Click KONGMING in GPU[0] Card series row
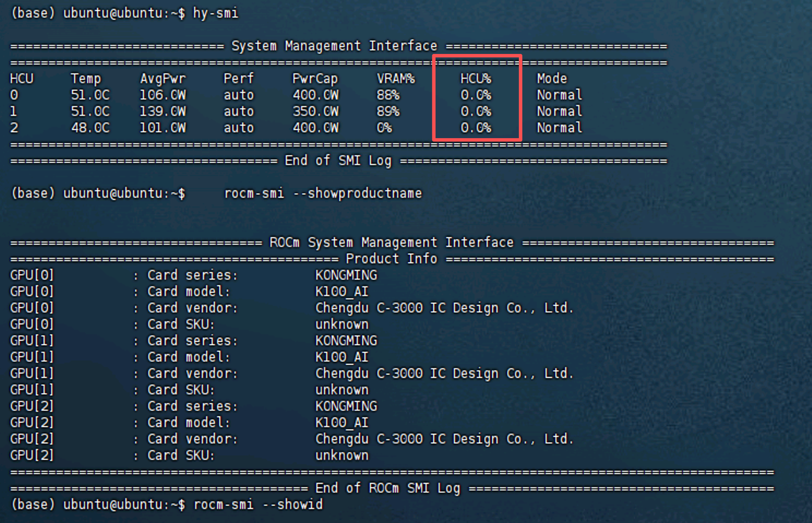This screenshot has width=812, height=523. point(346,275)
